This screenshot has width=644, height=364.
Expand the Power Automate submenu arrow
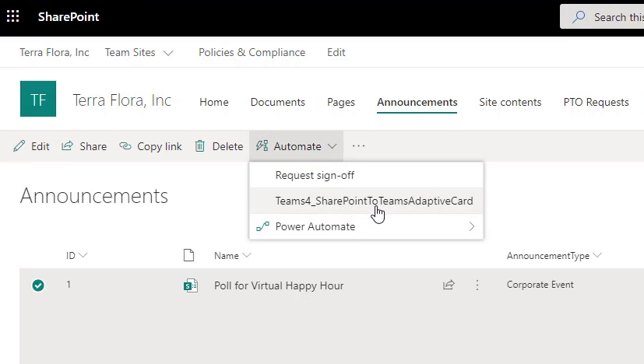pyautogui.click(x=471, y=226)
